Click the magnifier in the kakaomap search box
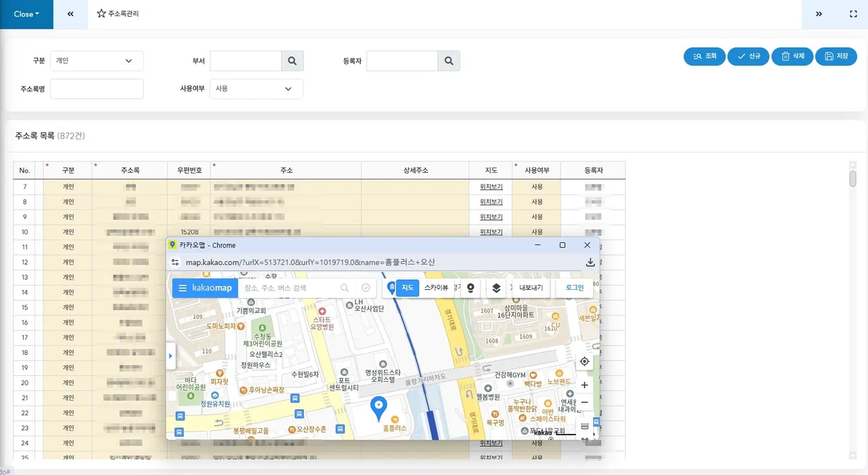The height and width of the screenshot is (475, 868). point(345,288)
